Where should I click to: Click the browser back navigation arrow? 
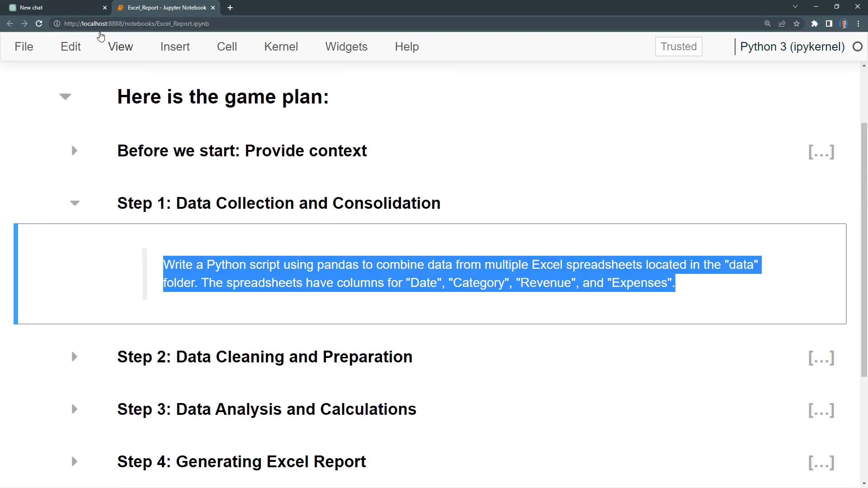pos(9,23)
